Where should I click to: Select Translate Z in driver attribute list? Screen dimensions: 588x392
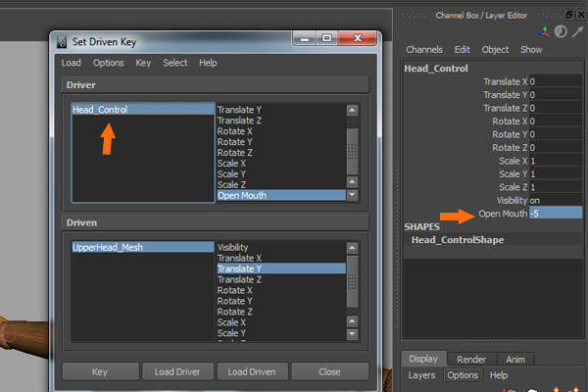tap(281, 121)
